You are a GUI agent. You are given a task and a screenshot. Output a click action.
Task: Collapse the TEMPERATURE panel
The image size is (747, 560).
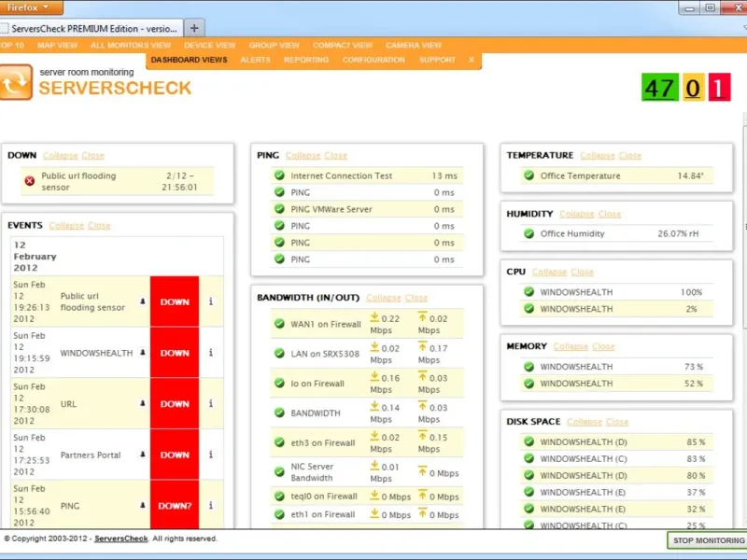click(598, 156)
